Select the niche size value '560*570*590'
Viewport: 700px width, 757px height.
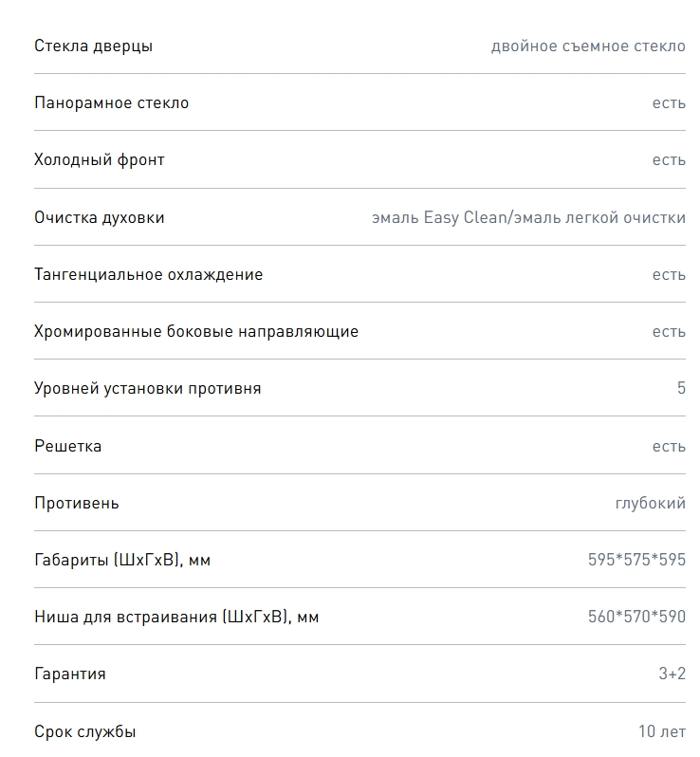tap(636, 617)
